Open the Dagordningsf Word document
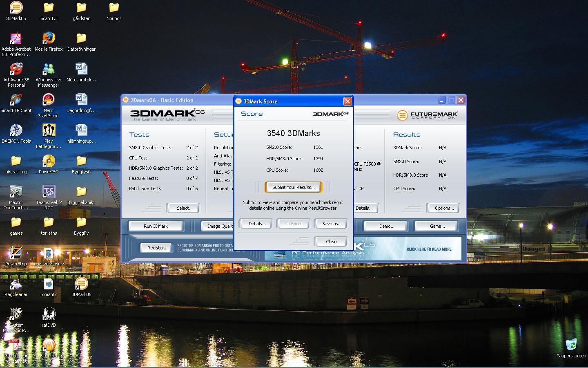The height and width of the screenshot is (368, 588). (81, 103)
